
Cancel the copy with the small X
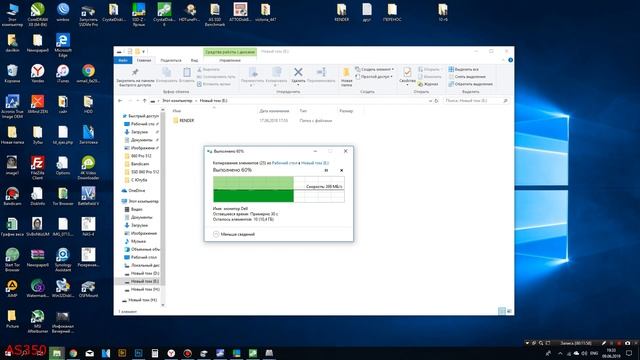point(342,170)
